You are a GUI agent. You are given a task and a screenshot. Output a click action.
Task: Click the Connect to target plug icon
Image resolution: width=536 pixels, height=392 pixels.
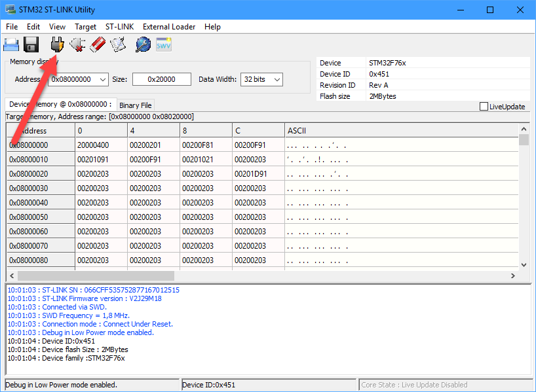click(x=57, y=45)
